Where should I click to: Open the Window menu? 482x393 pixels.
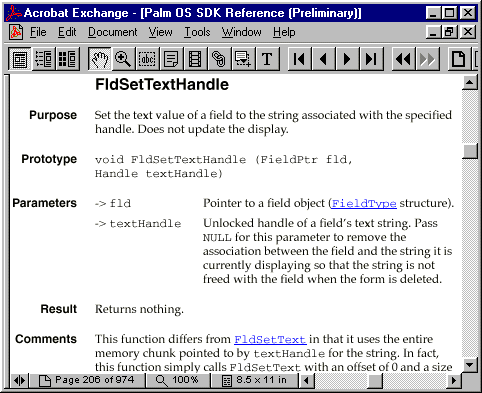(242, 32)
